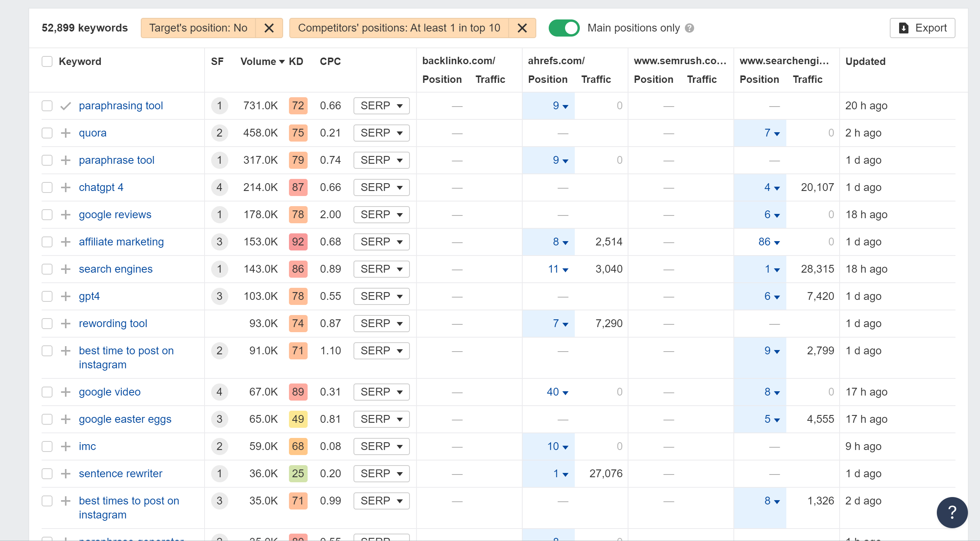The height and width of the screenshot is (541, 980).
Task: Click help icon beside Main positions only
Action: click(x=689, y=28)
